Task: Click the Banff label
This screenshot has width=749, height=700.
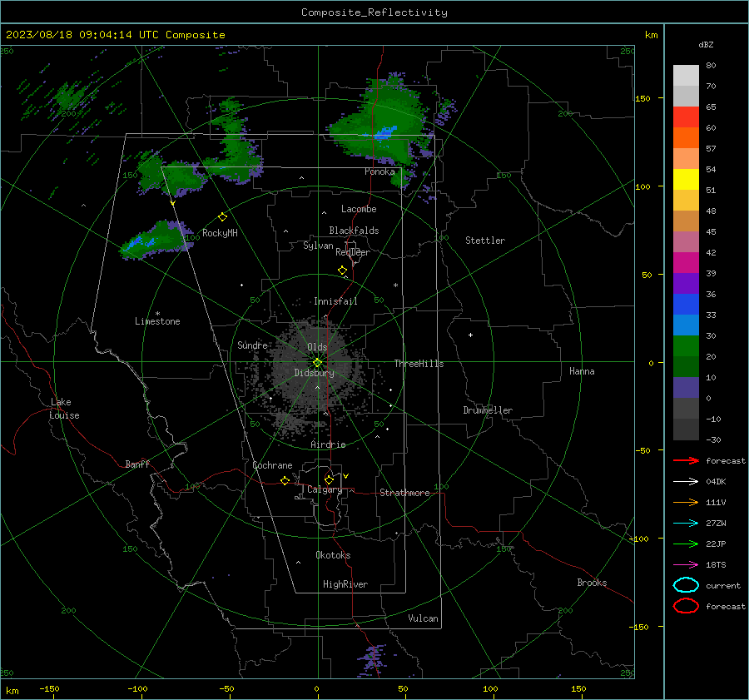Action: pyautogui.click(x=137, y=464)
